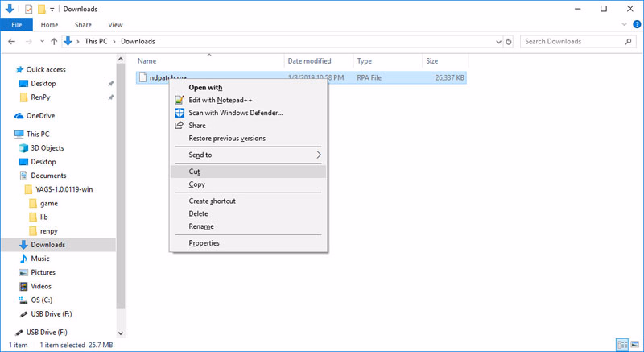Viewport: 644px width, 352px height.
Task: Switch to large icons view
Action: [x=633, y=344]
